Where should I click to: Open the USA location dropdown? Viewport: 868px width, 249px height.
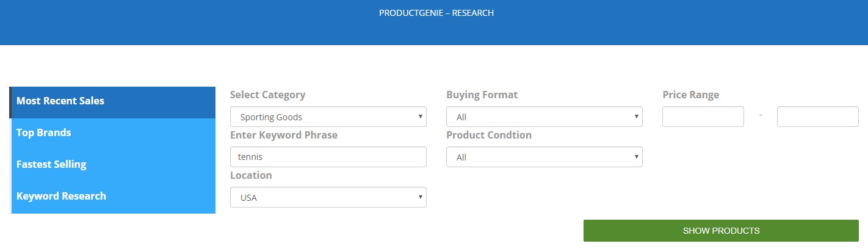click(x=328, y=198)
